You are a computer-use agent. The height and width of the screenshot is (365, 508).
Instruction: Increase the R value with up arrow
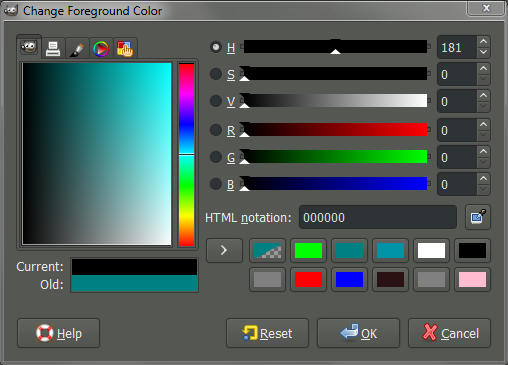pos(483,125)
